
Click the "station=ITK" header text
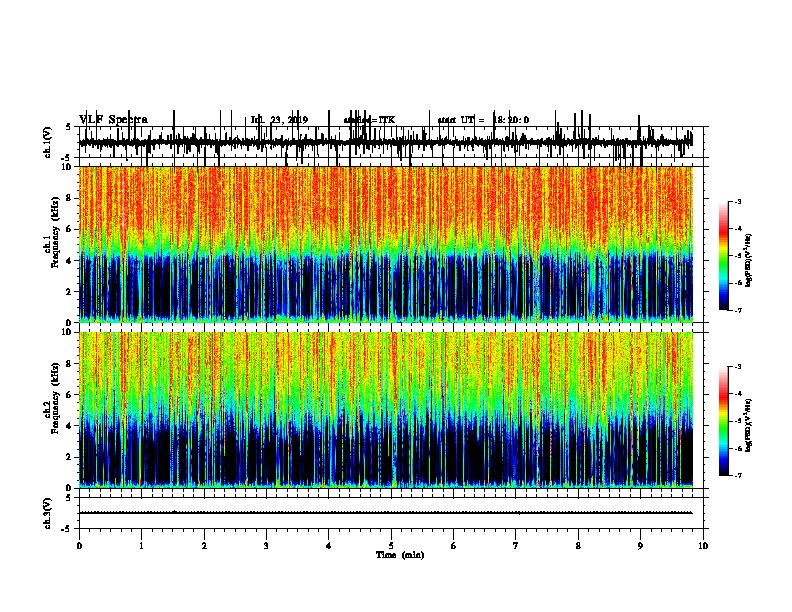point(369,120)
